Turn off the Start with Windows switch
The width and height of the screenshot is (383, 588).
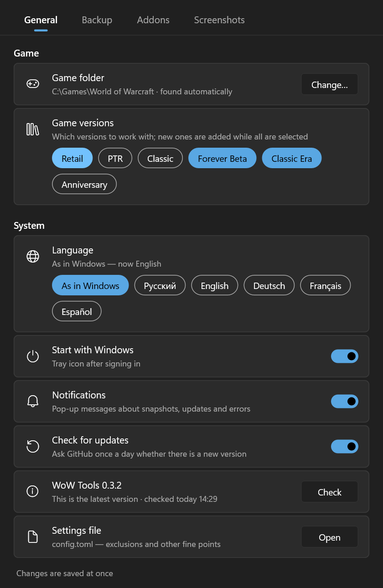tap(345, 356)
